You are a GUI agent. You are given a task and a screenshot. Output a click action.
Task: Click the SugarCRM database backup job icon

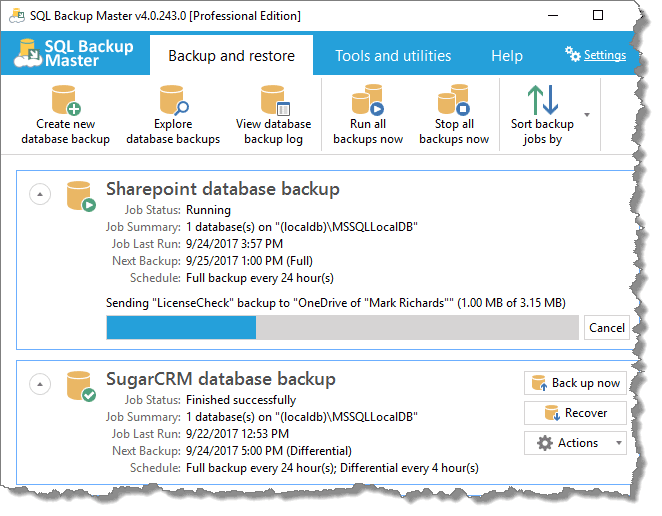[x=79, y=385]
